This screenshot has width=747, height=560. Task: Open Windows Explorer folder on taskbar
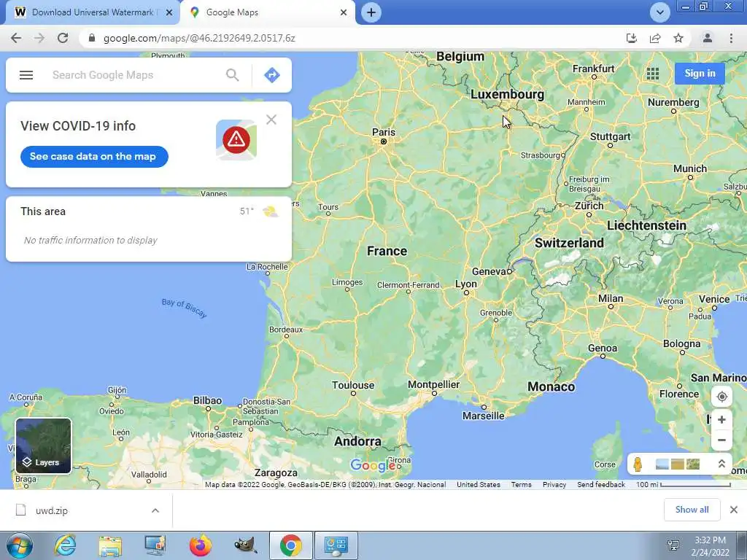tap(110, 545)
